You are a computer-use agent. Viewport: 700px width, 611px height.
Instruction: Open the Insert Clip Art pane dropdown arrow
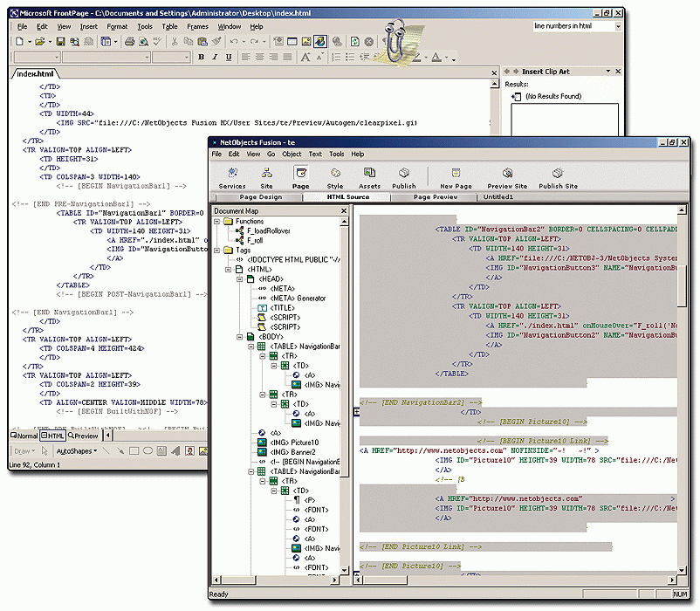[607, 71]
